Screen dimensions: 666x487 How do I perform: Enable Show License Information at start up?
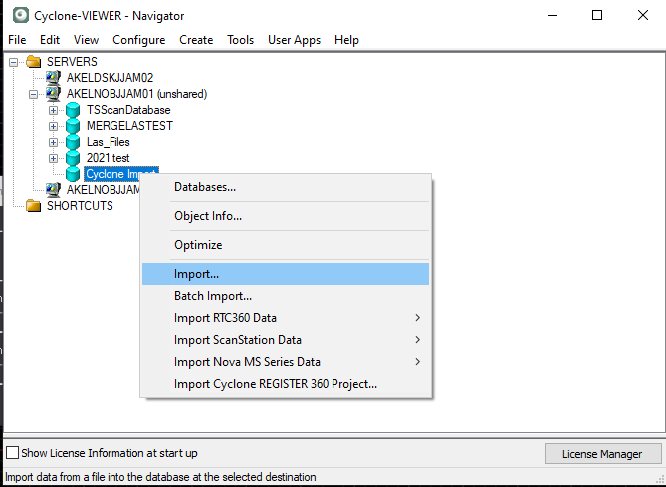pyautogui.click(x=13, y=453)
